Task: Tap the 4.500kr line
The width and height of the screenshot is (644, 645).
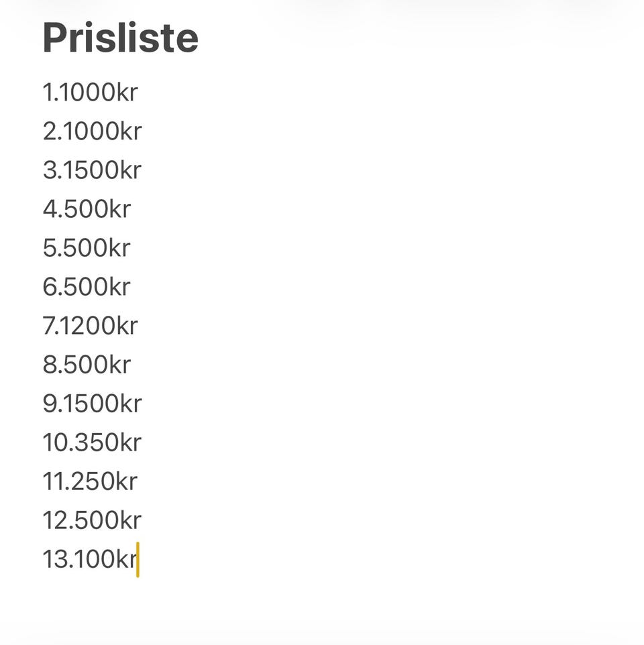Action: pos(87,209)
